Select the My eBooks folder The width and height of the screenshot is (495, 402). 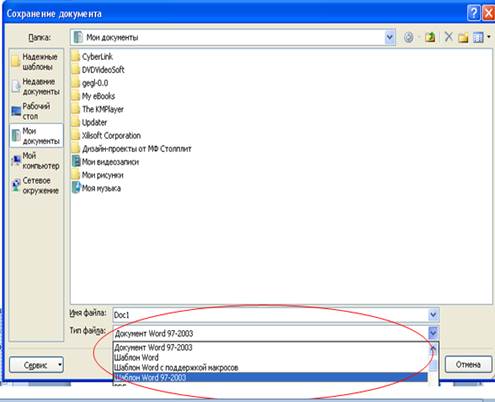(94, 96)
